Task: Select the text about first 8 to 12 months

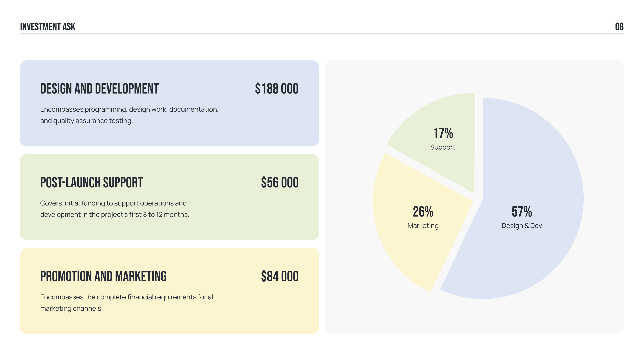Action: tap(115, 209)
